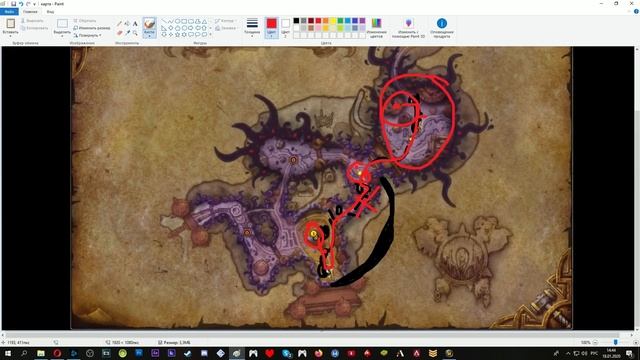Viewport: 640px width, 360px height.
Task: Open Edit colors (Изменение цветов) dialog
Action: point(376,28)
